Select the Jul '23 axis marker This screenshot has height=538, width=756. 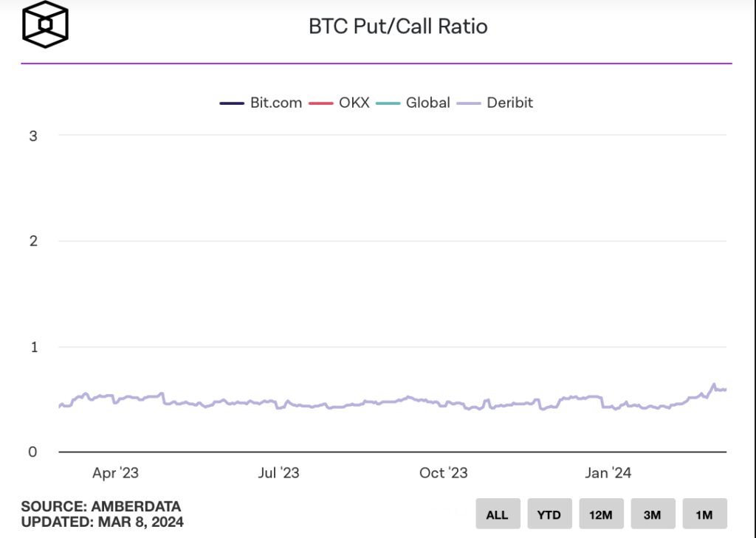[x=278, y=473]
